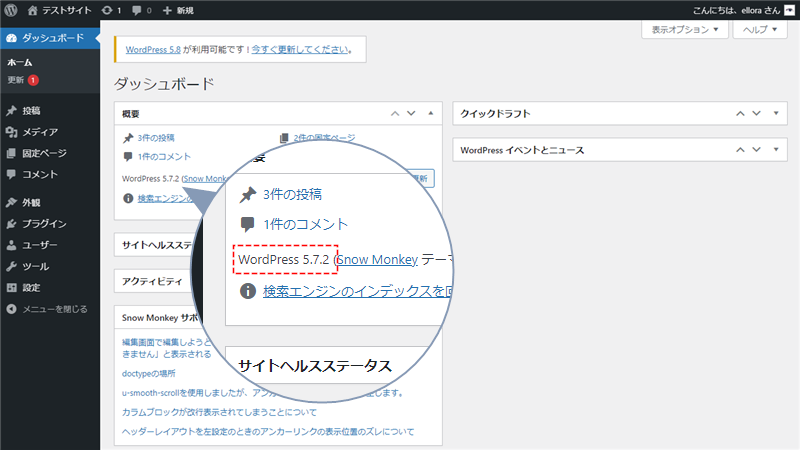Move WordPress イベントとニュース panel down

(757, 149)
